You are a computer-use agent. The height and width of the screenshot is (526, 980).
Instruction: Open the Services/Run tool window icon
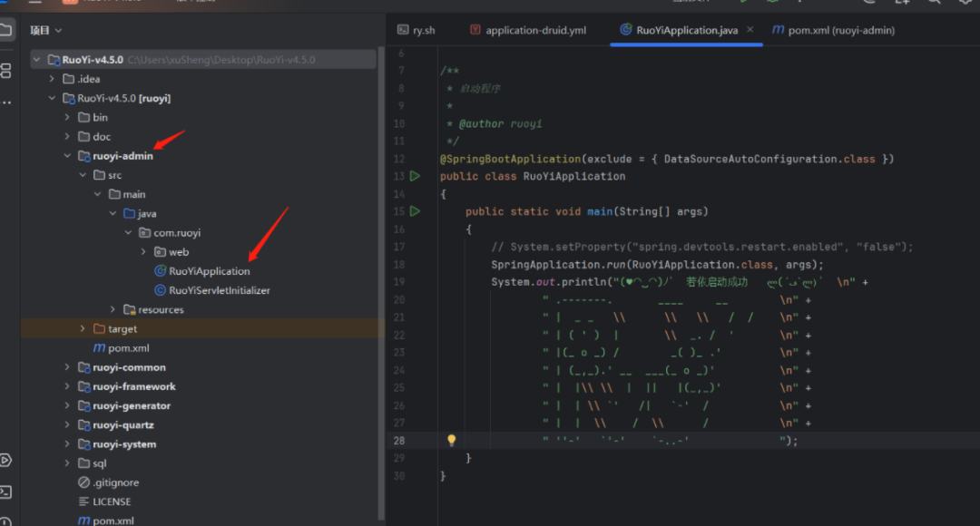tap(5, 461)
